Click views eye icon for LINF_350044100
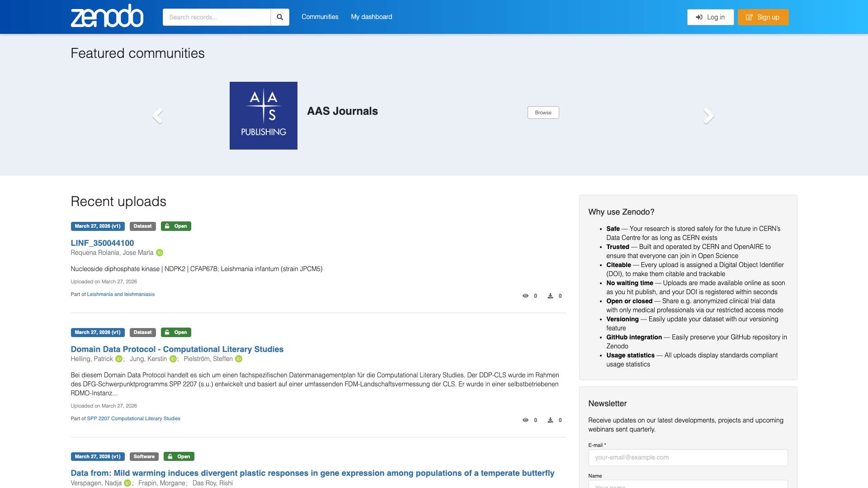Viewport: 868px width, 488px height. coord(525,296)
